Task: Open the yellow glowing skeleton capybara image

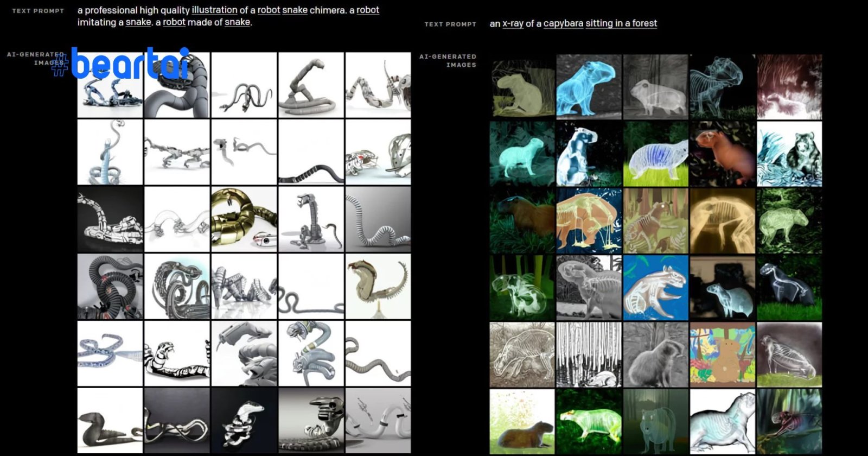Action: [x=722, y=220]
